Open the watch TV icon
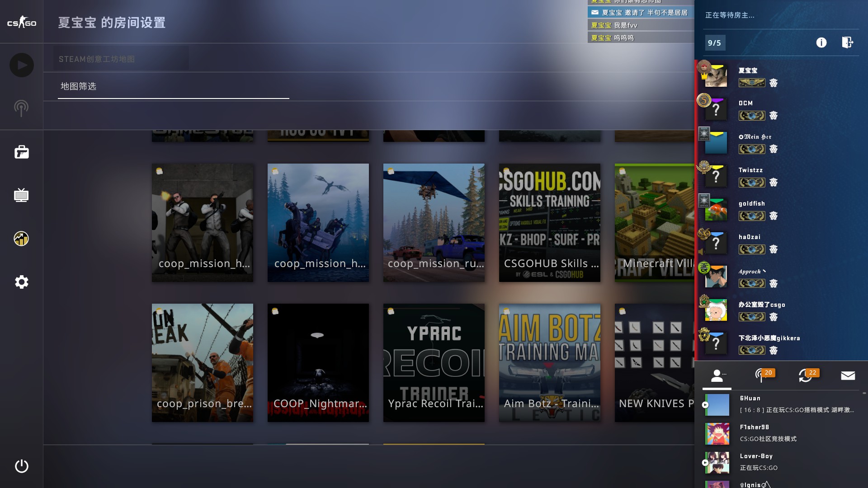Viewport: 868px width, 488px height. pos(21,195)
